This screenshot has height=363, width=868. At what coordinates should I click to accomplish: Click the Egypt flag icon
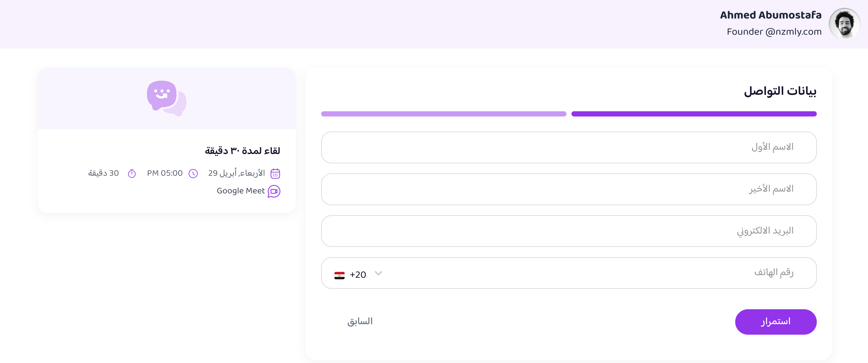pyautogui.click(x=339, y=275)
